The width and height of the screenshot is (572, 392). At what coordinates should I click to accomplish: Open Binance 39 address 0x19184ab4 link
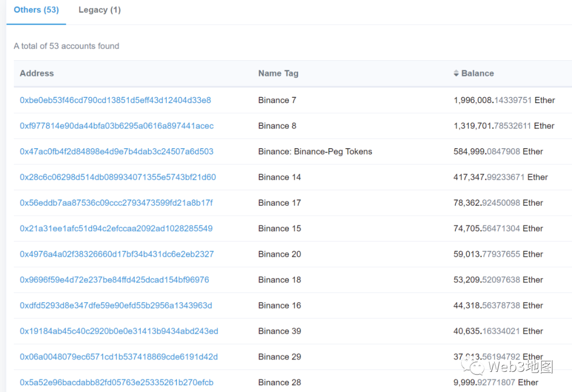point(119,331)
